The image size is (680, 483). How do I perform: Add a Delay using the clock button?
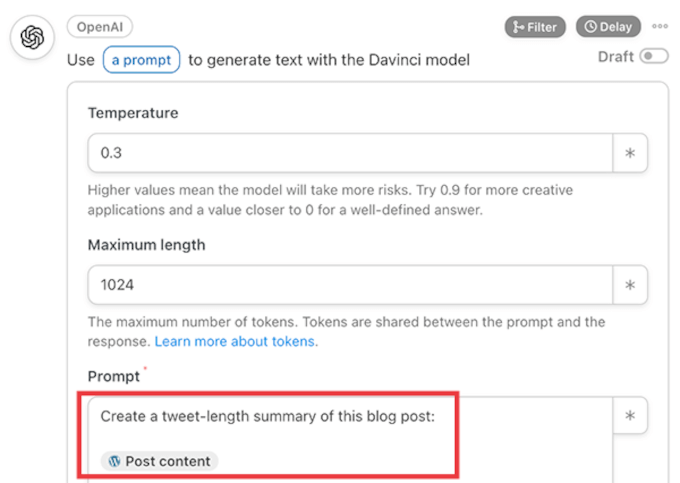click(608, 27)
